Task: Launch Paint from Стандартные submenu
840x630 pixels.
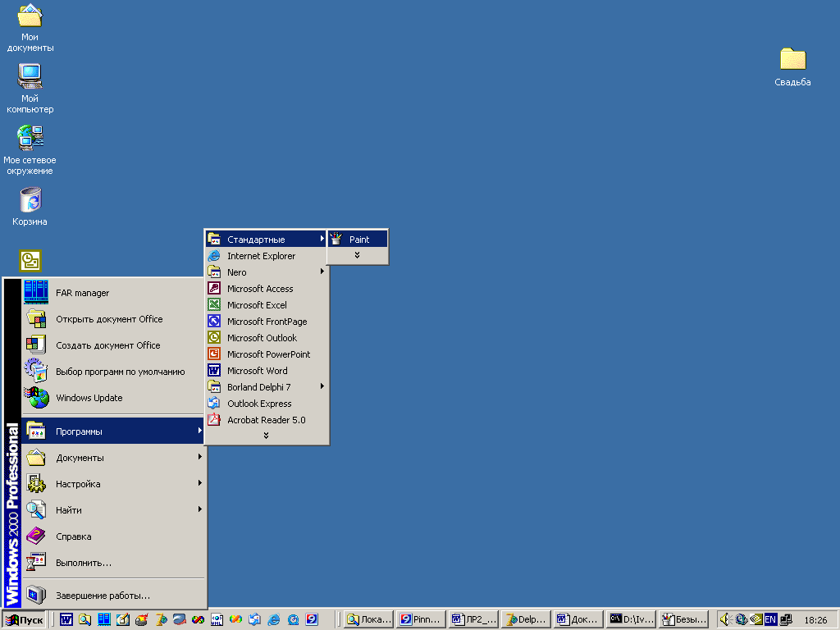Action: (x=358, y=240)
